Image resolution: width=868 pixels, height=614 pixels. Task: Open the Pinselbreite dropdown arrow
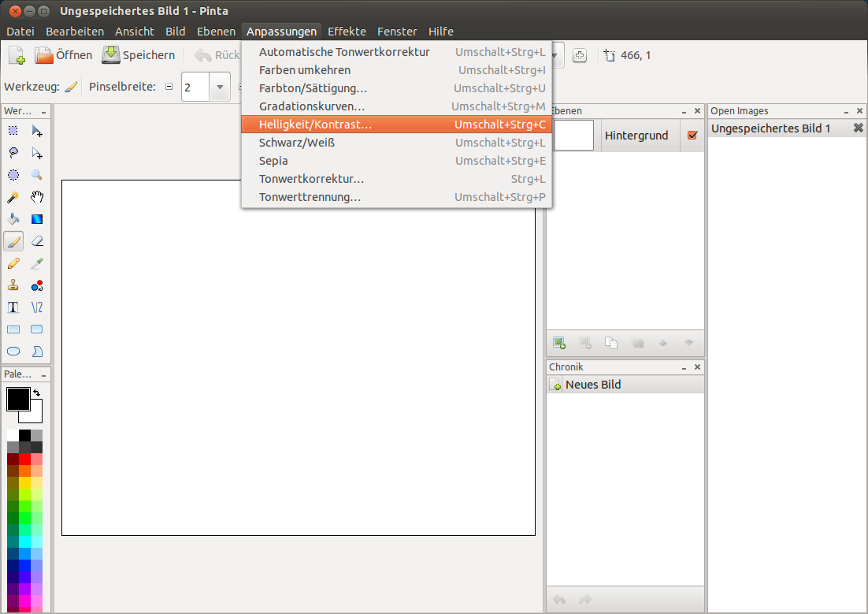tap(220, 87)
